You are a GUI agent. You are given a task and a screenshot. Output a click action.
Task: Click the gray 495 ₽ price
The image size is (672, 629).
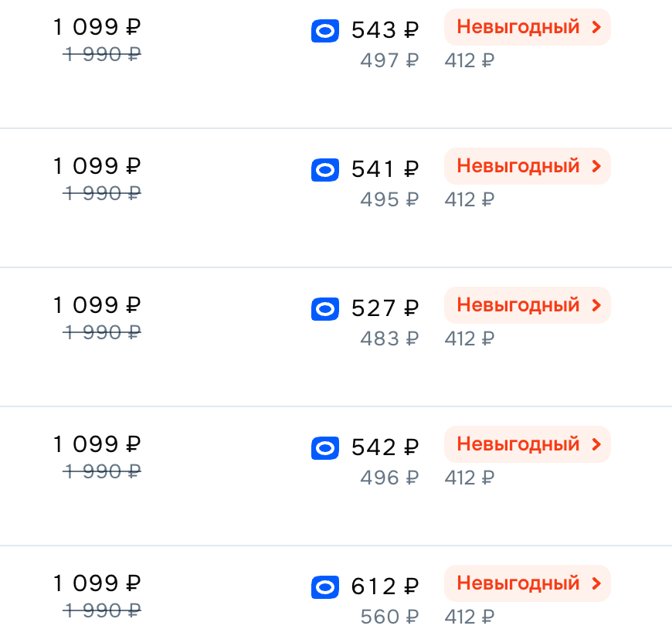[x=389, y=200]
